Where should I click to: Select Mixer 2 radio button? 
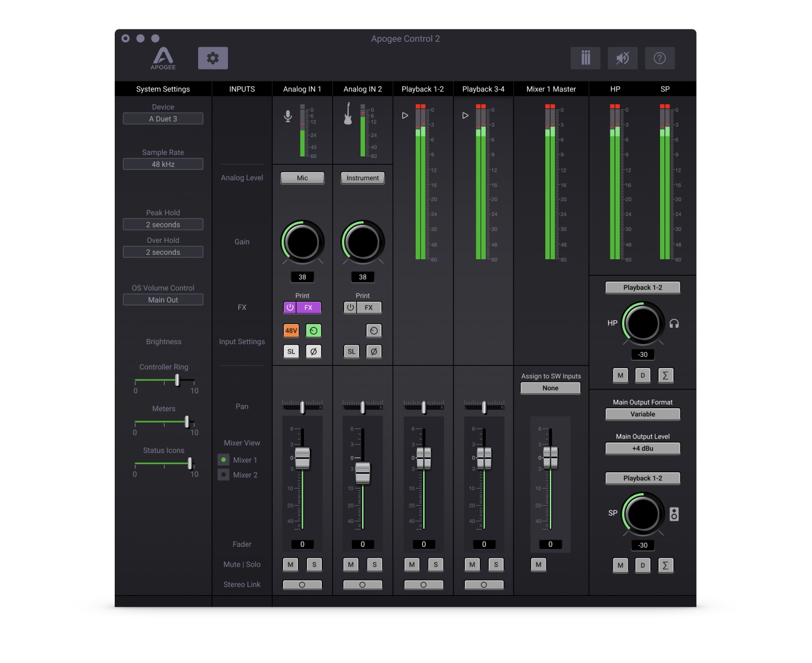coord(223,475)
